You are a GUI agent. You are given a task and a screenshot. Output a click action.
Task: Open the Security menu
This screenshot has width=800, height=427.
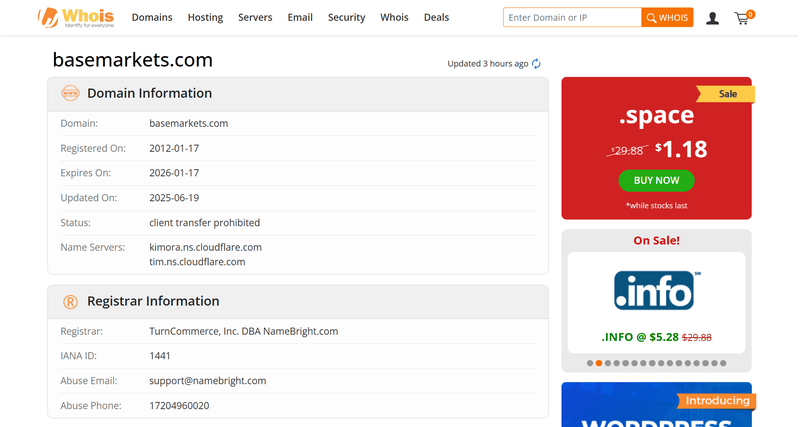point(346,17)
